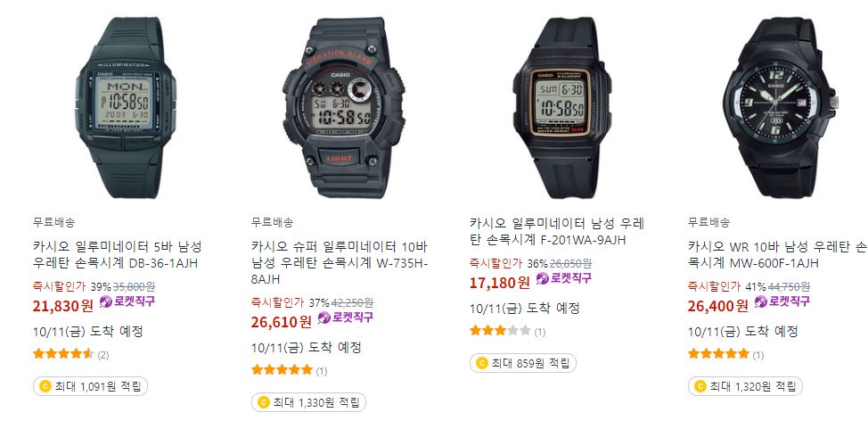Click the W-735H-8AJH product title link
The height and width of the screenshot is (429, 868).
(x=340, y=262)
